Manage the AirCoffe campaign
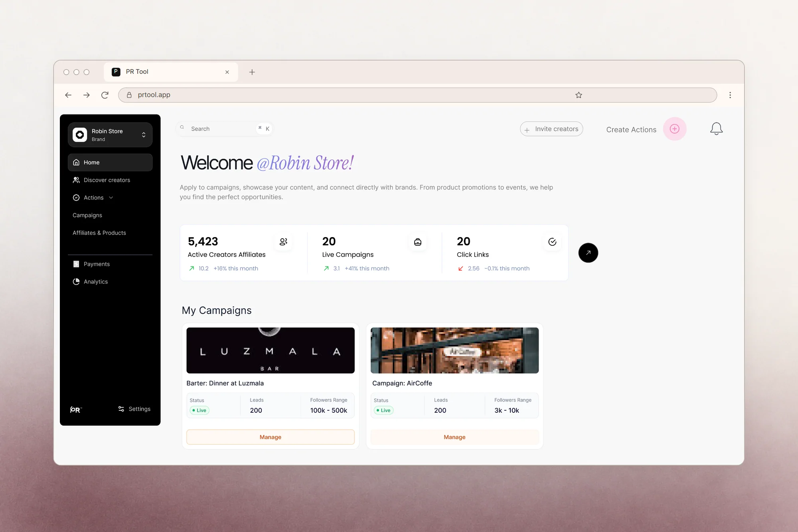 [x=454, y=437]
